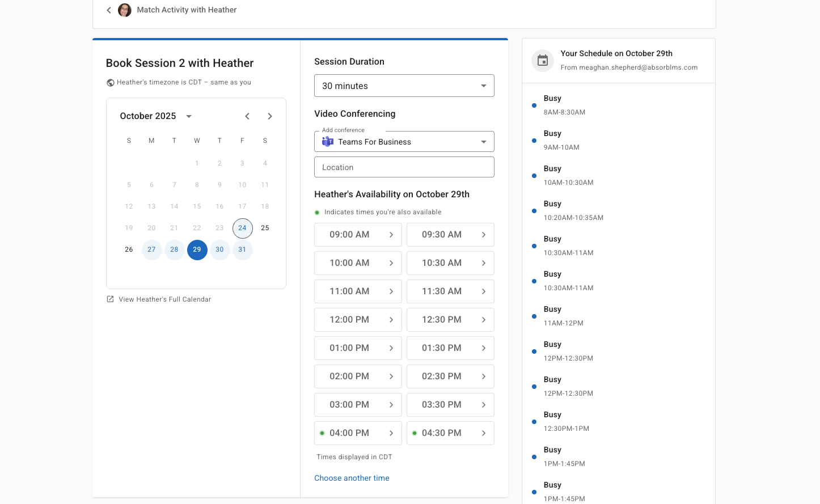Pick October 24 on the calendar
820x504 pixels.
[242, 228]
